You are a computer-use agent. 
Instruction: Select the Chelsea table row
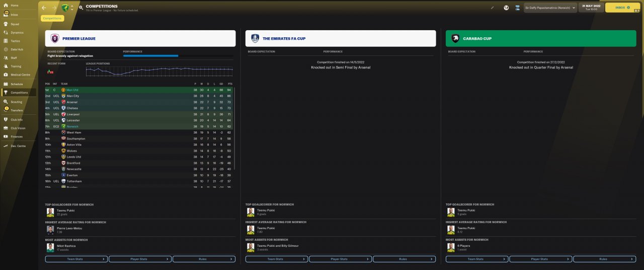[139, 108]
